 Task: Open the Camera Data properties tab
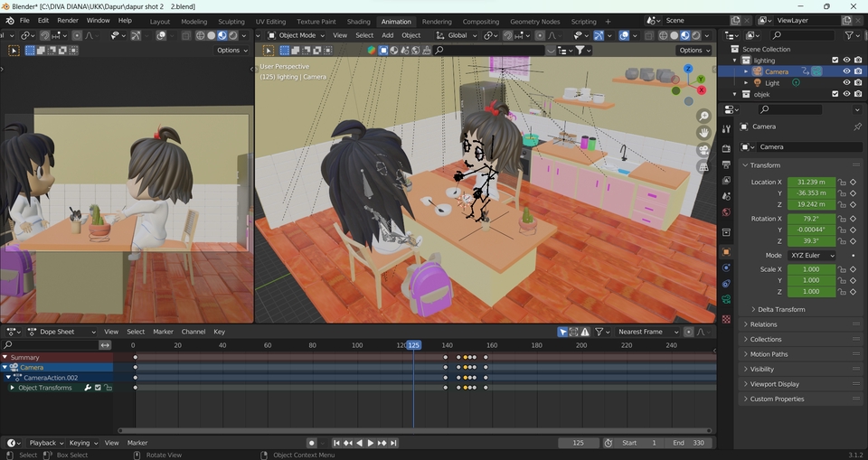click(x=726, y=299)
